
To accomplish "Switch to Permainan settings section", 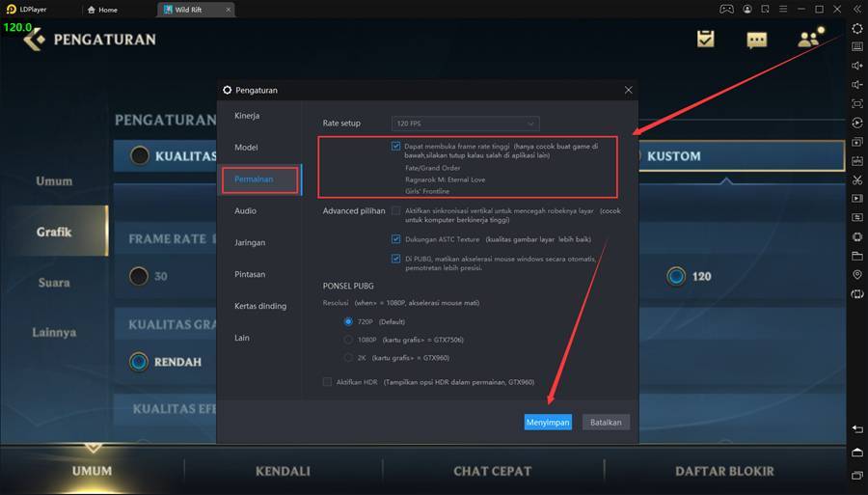I will click(x=254, y=179).
